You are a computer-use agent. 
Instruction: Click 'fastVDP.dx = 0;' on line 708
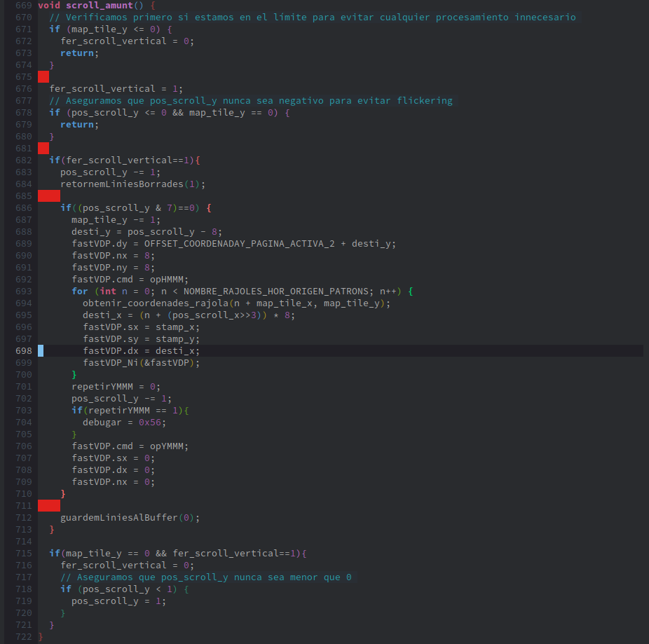(114, 470)
